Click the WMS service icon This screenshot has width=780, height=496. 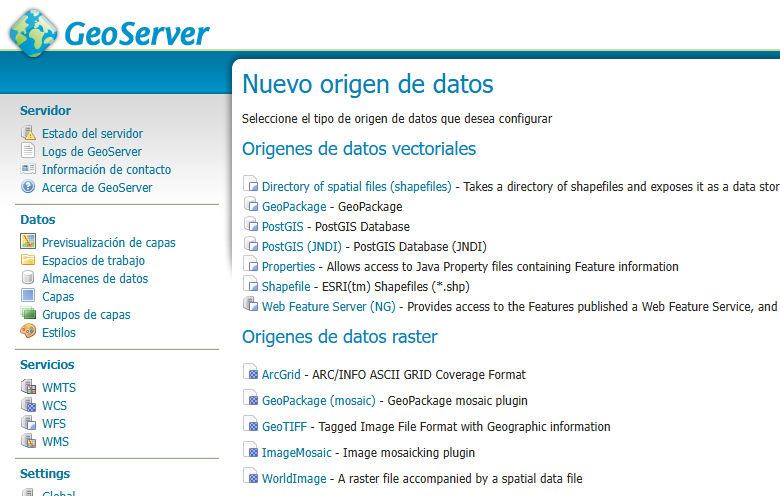click(x=28, y=440)
